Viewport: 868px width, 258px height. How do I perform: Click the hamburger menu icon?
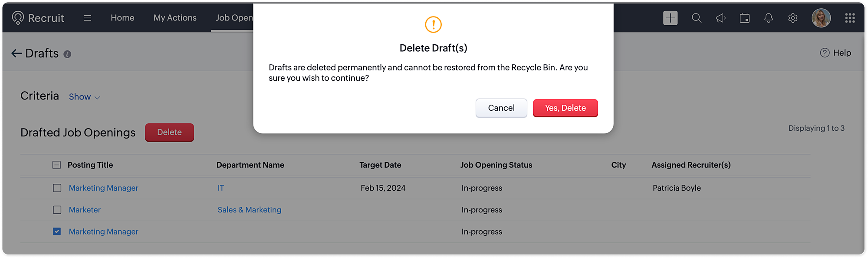pyautogui.click(x=87, y=18)
